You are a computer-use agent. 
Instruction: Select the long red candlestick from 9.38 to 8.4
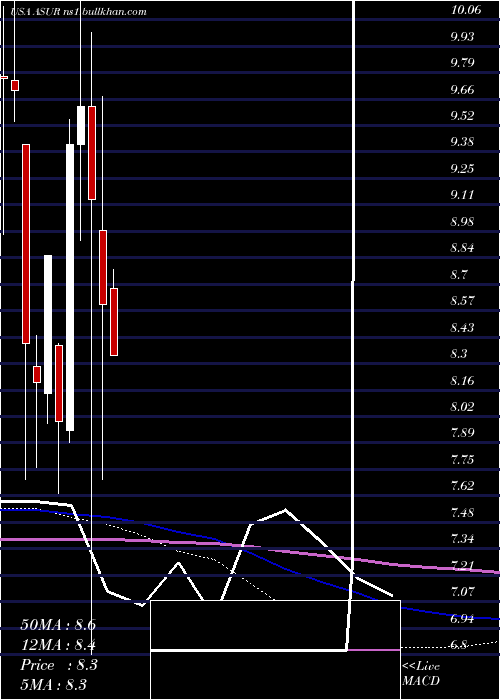pos(26,244)
